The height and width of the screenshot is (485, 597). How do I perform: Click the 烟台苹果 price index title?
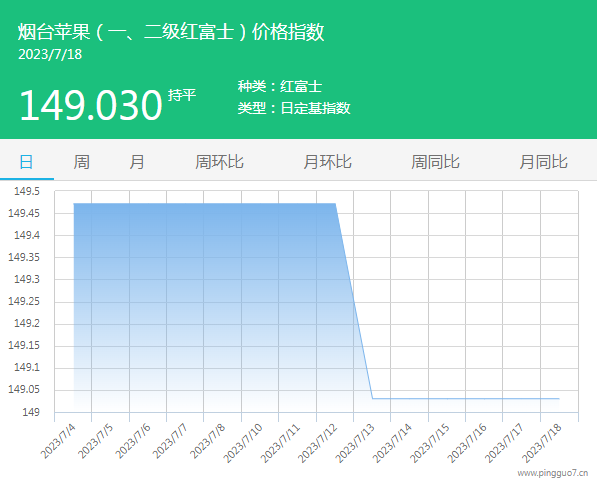pyautogui.click(x=171, y=32)
